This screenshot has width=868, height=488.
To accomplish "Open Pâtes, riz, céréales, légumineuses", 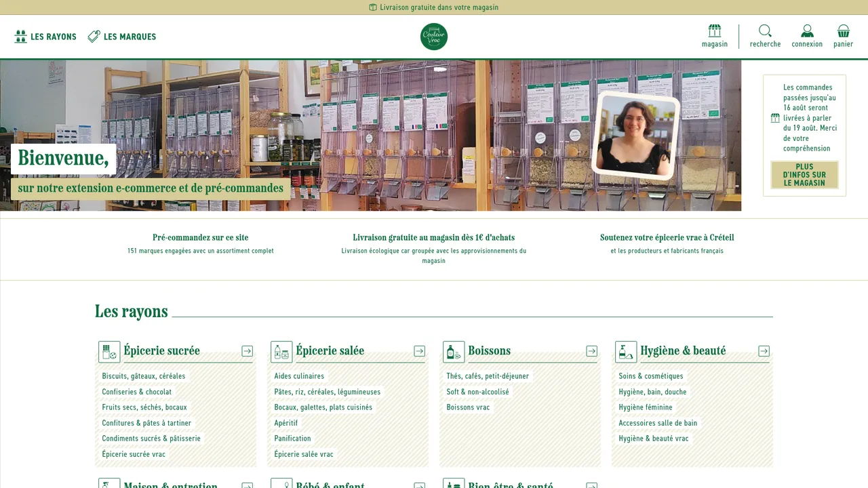I will [328, 392].
